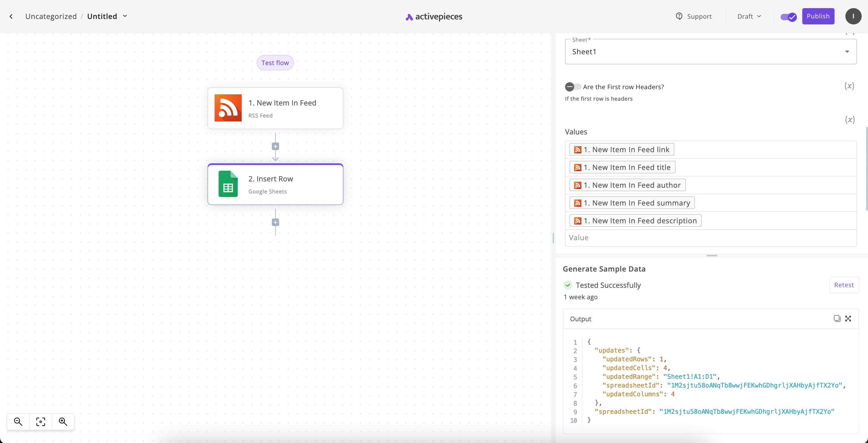Copy the output JSON

(837, 319)
